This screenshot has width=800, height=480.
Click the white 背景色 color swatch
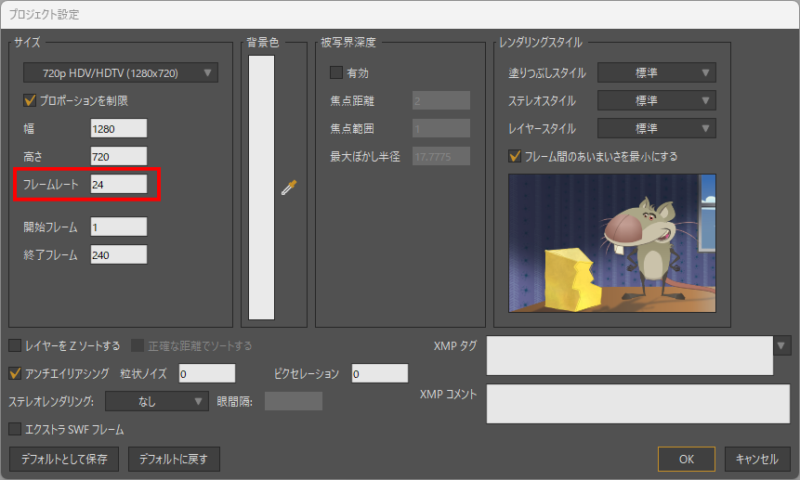[259, 187]
